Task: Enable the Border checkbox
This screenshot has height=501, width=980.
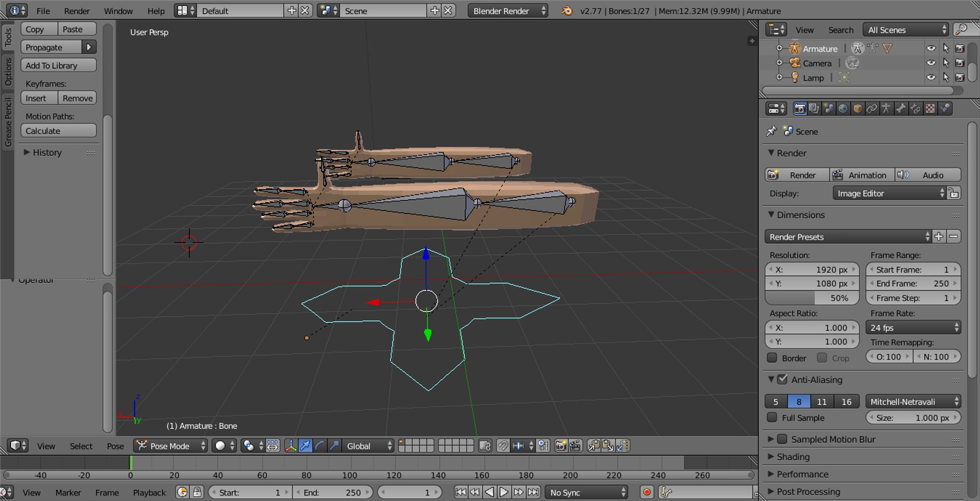Action: pyautogui.click(x=772, y=358)
